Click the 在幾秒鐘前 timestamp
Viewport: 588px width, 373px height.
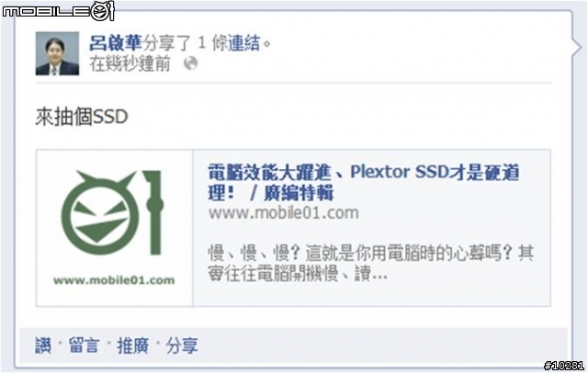pyautogui.click(x=130, y=63)
